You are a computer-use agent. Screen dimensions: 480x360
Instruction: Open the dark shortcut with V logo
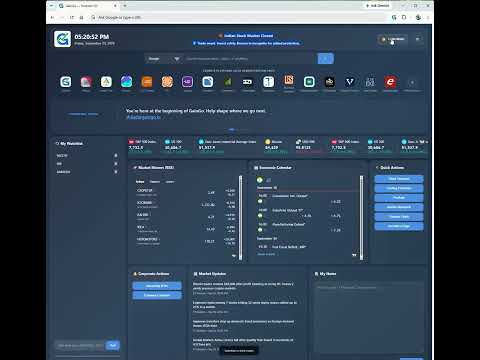click(x=350, y=82)
